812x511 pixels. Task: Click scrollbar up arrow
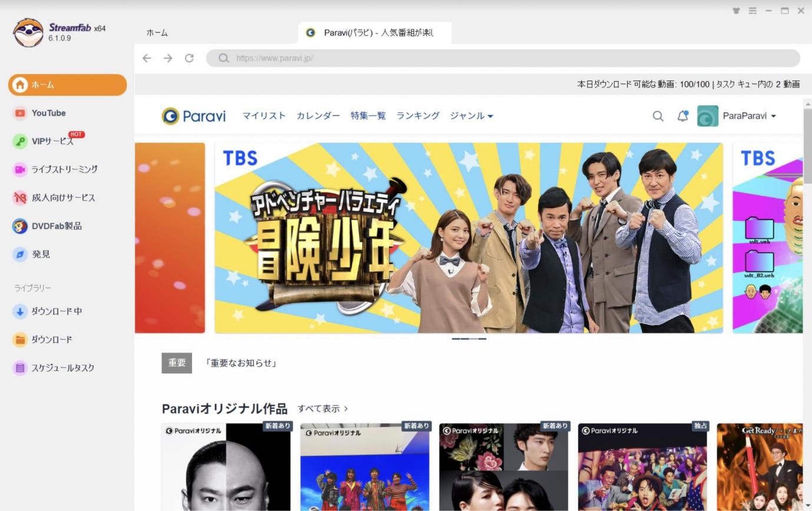[x=807, y=103]
